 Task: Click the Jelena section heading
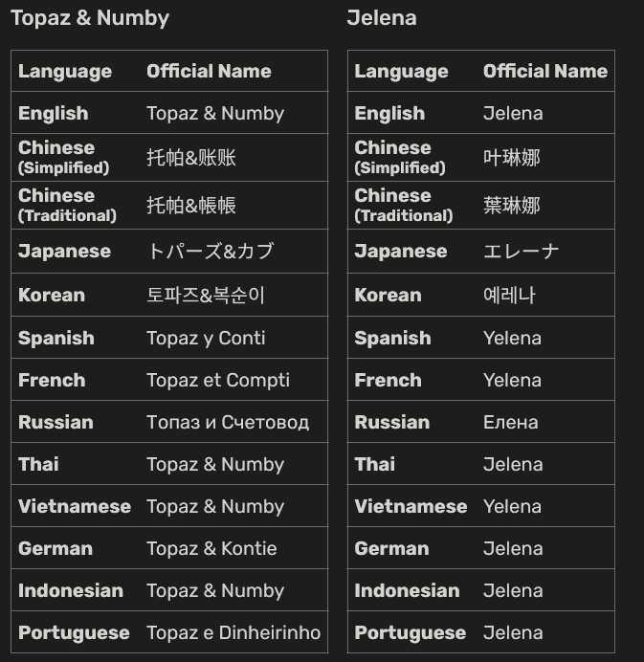click(382, 18)
